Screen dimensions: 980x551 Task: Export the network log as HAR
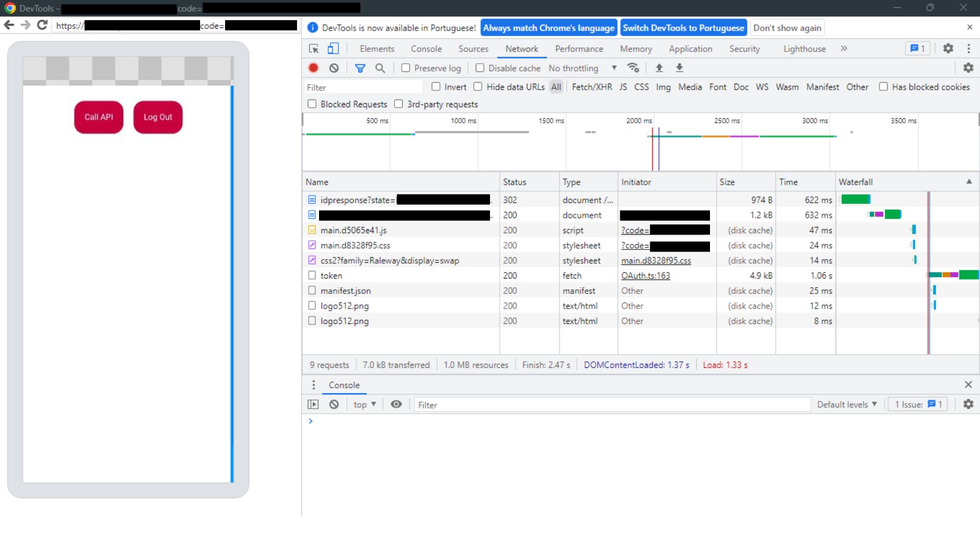click(x=679, y=68)
